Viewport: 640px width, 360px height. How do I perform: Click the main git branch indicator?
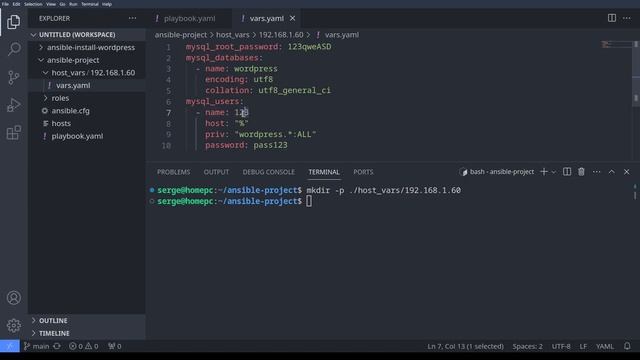click(x=36, y=346)
